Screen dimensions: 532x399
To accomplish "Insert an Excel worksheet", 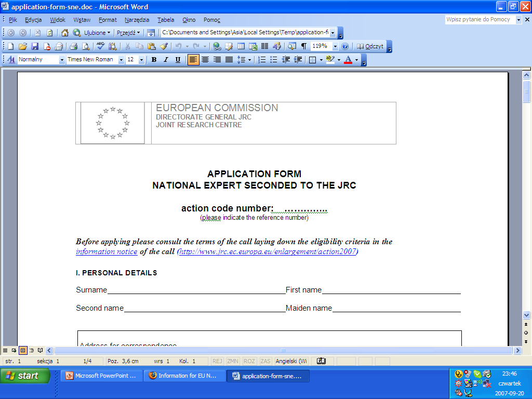I will (x=253, y=46).
